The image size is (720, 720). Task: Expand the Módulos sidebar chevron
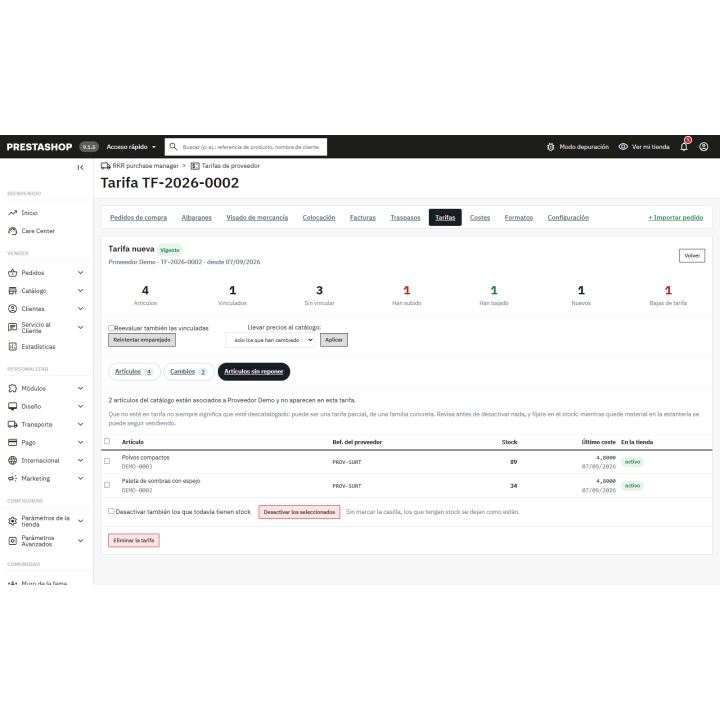click(x=80, y=388)
